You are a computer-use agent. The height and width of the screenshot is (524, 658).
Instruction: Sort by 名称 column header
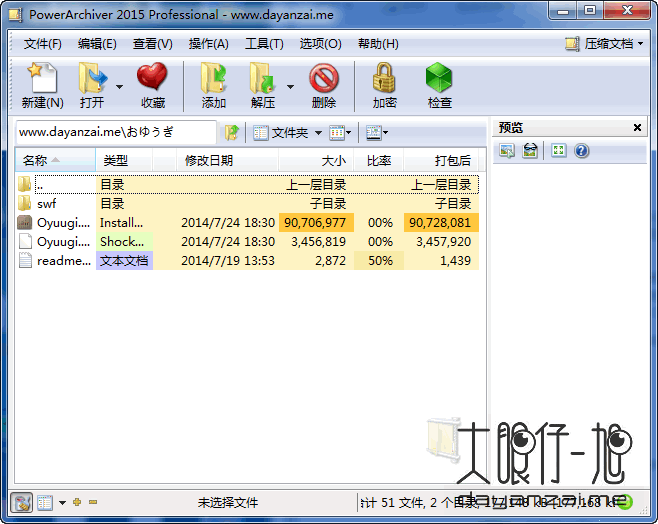point(55,160)
